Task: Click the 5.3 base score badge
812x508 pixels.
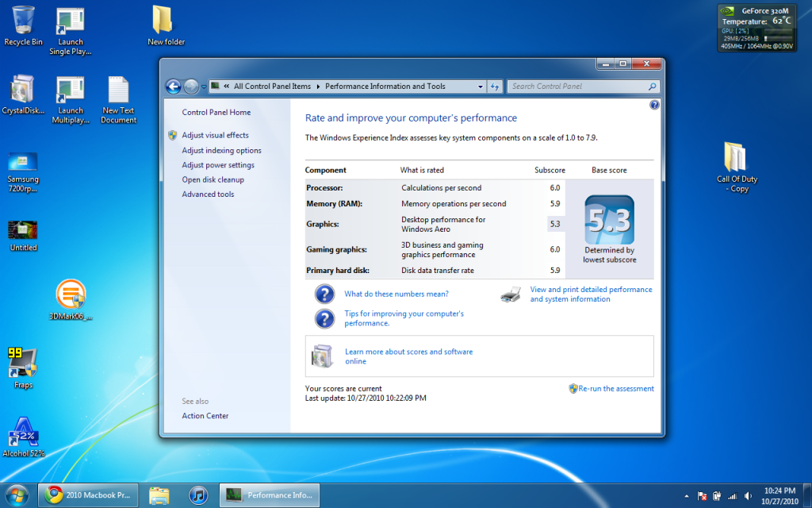Action: pos(610,220)
